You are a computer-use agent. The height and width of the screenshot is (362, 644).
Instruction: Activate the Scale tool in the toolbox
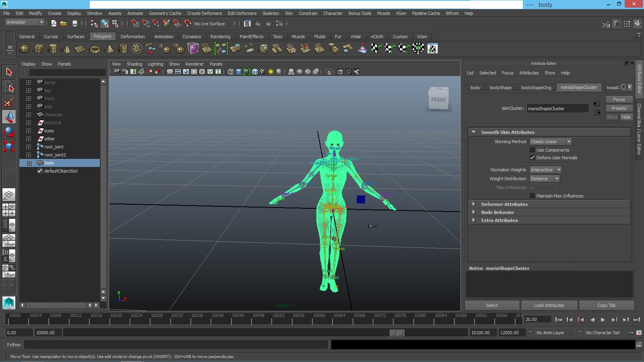tap(9, 146)
